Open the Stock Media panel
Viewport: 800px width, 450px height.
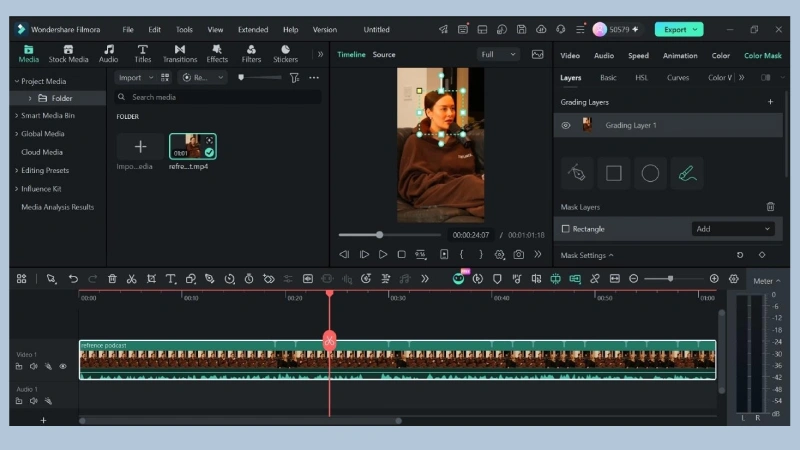68,54
